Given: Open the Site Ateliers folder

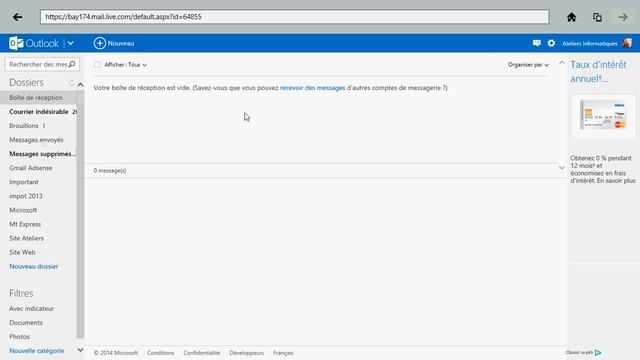Looking at the screenshot, I should pos(27,238).
